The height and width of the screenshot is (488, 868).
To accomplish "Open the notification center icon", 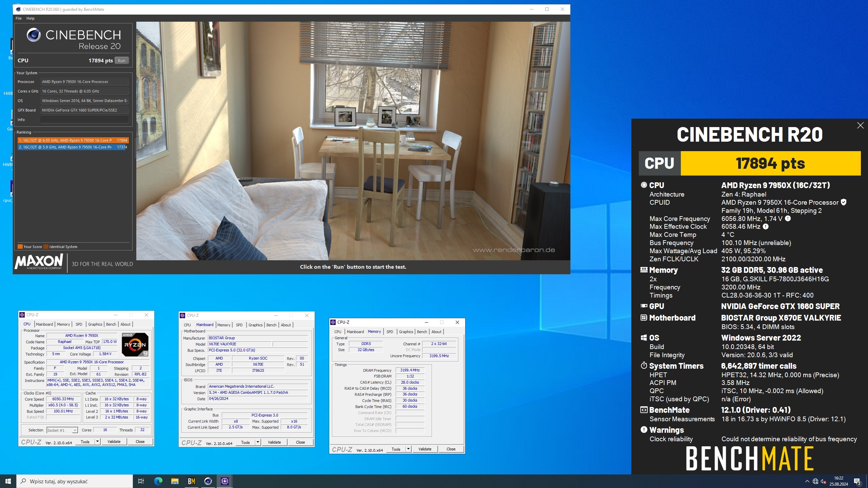I will point(857,481).
